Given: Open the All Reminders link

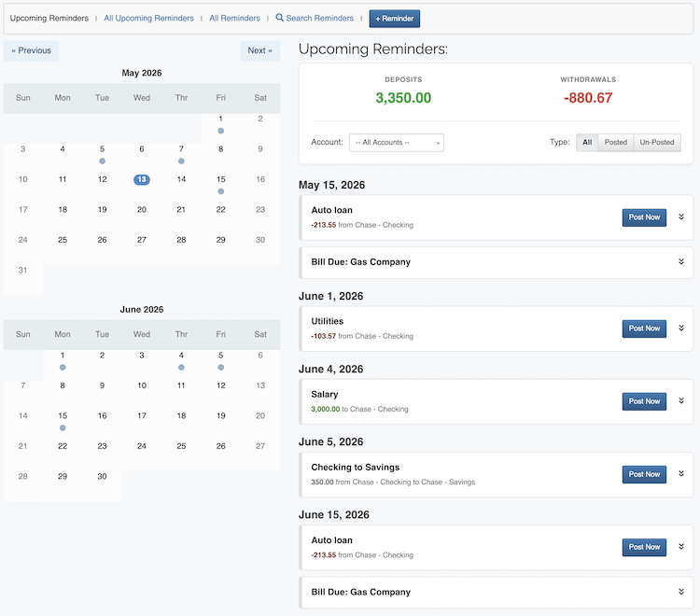Looking at the screenshot, I should click(x=234, y=19).
